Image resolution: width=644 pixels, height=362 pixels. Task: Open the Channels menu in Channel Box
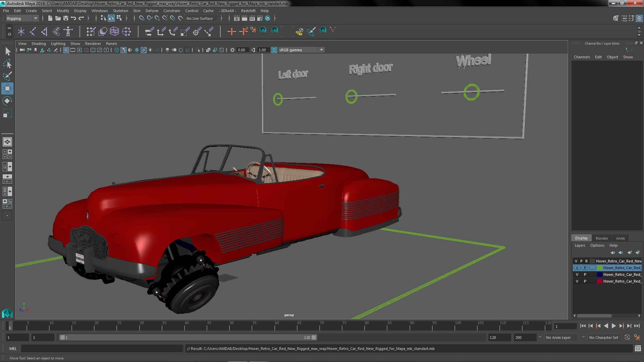pos(582,57)
